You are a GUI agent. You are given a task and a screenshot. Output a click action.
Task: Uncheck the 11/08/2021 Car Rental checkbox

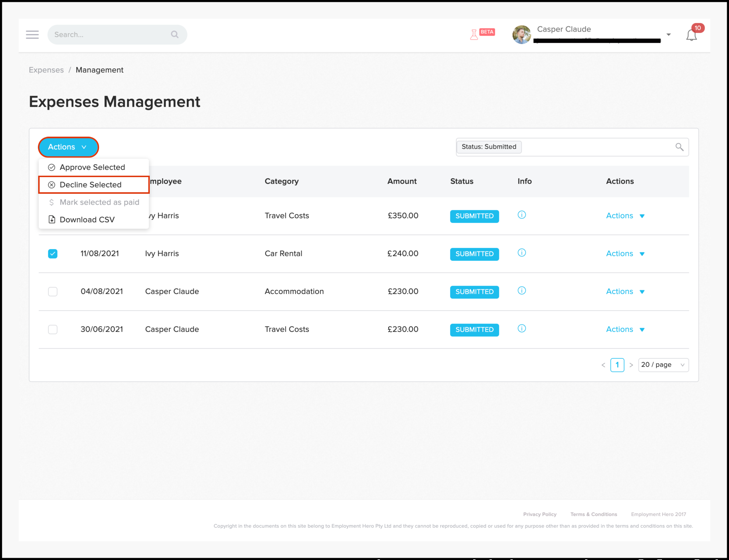point(53,254)
